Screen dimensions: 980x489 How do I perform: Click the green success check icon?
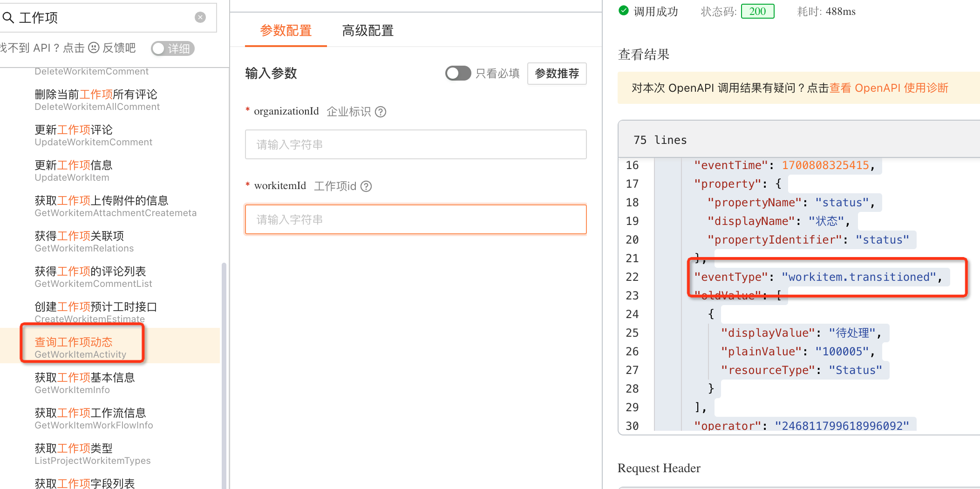pyautogui.click(x=624, y=10)
